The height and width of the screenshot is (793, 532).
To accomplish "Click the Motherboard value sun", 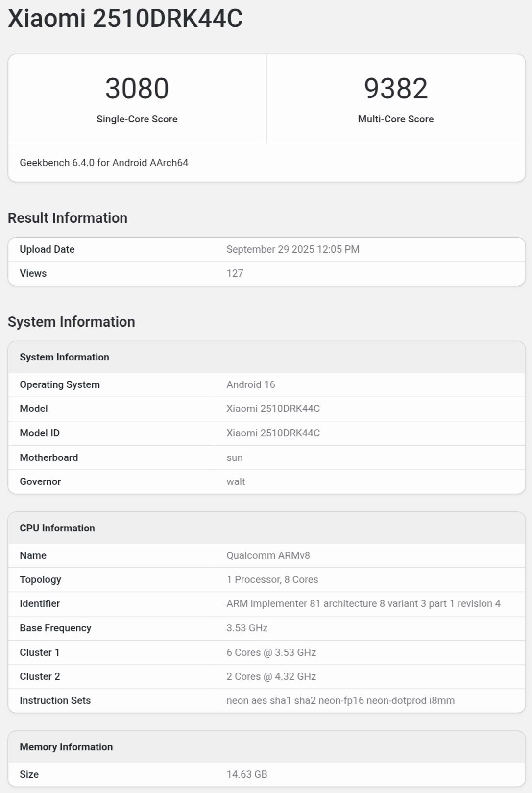I will coord(234,457).
